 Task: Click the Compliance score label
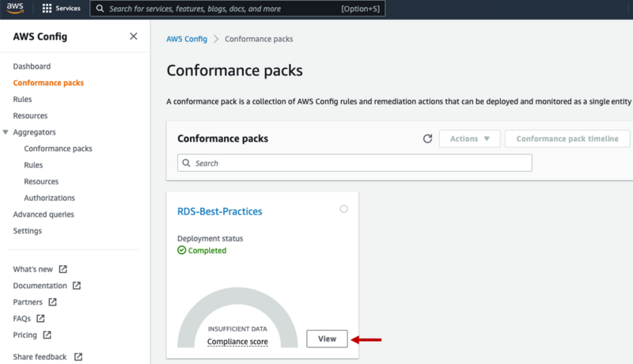click(237, 342)
